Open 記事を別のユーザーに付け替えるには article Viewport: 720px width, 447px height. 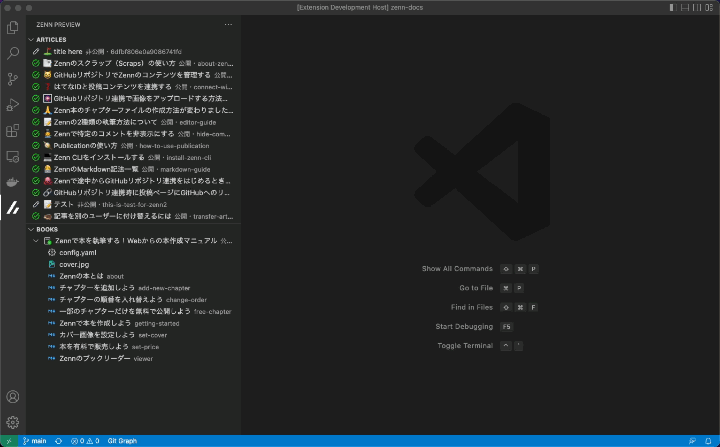click(134, 216)
